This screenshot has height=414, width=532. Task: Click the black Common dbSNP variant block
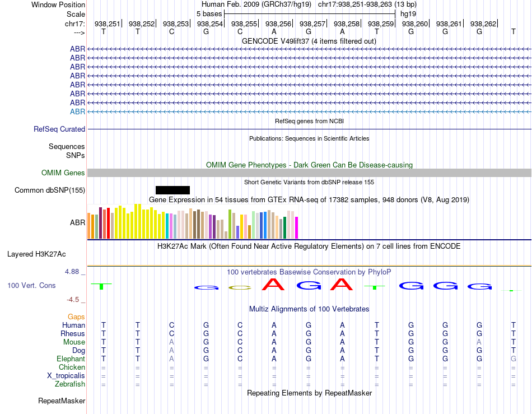[172, 190]
